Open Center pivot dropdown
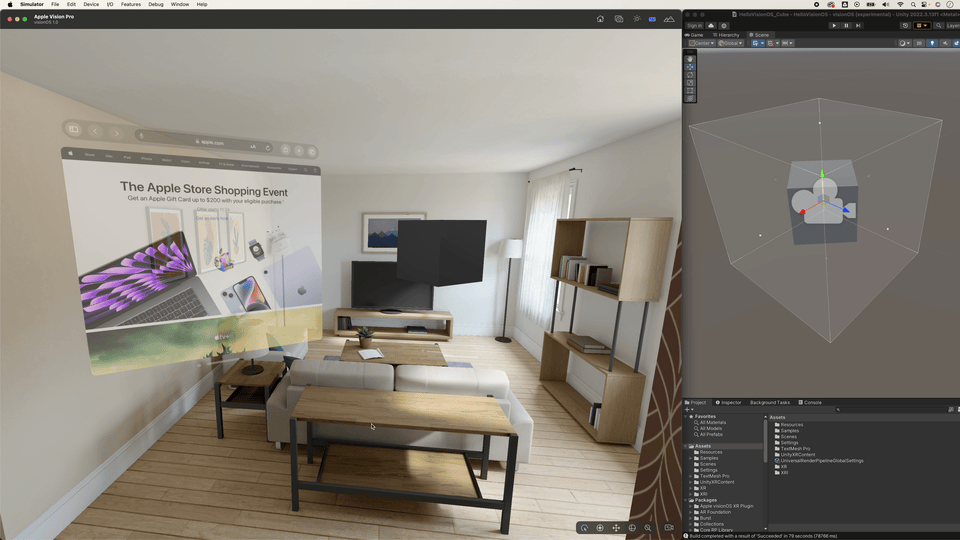Viewport: 960px width, 540px height. pyautogui.click(x=702, y=43)
